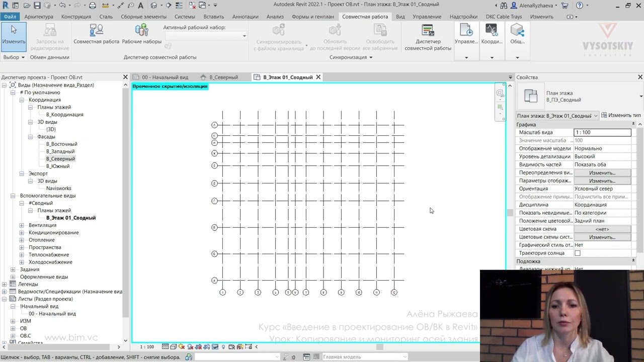Select the Modify arrow tool
The image size is (644, 362).
[x=14, y=36]
